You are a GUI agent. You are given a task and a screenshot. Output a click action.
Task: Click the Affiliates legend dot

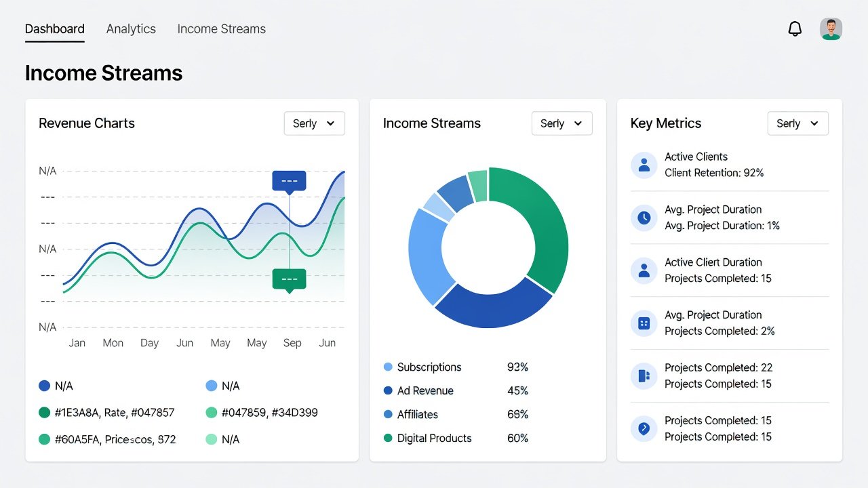coord(388,414)
